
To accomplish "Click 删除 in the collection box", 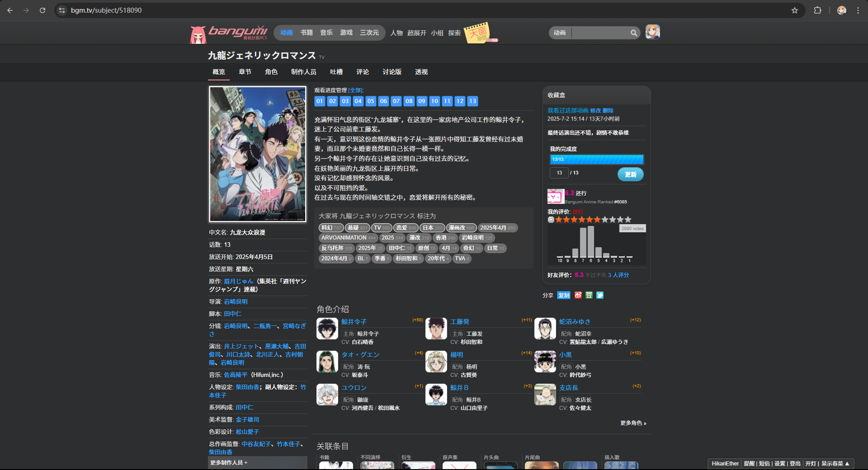I will coord(608,110).
